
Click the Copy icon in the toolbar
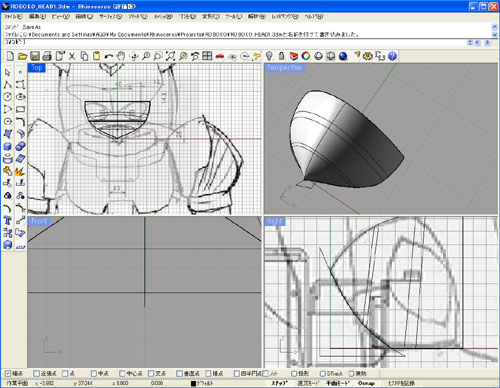coord(84,56)
